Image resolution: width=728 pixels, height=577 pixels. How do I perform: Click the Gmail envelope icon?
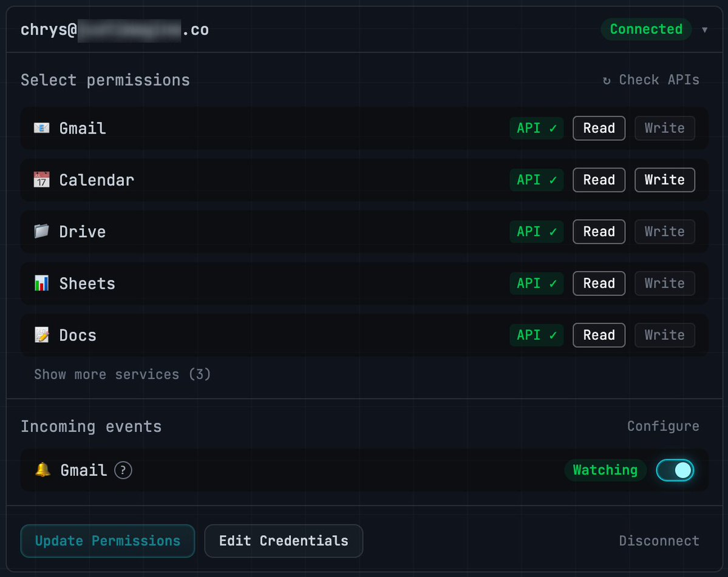pyautogui.click(x=41, y=128)
